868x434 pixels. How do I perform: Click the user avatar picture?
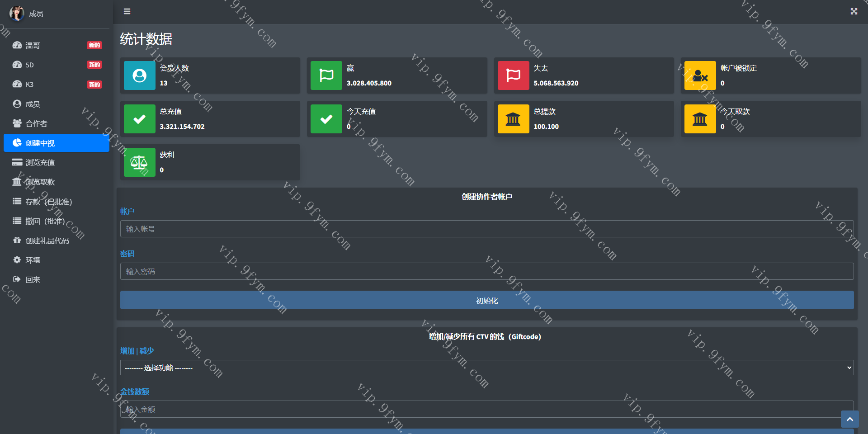tap(17, 13)
